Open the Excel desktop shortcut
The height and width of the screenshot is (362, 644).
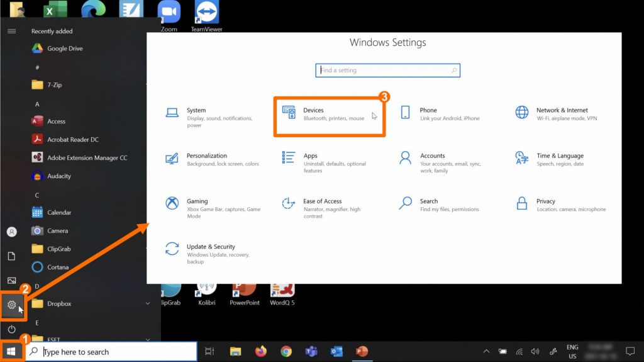click(x=55, y=9)
